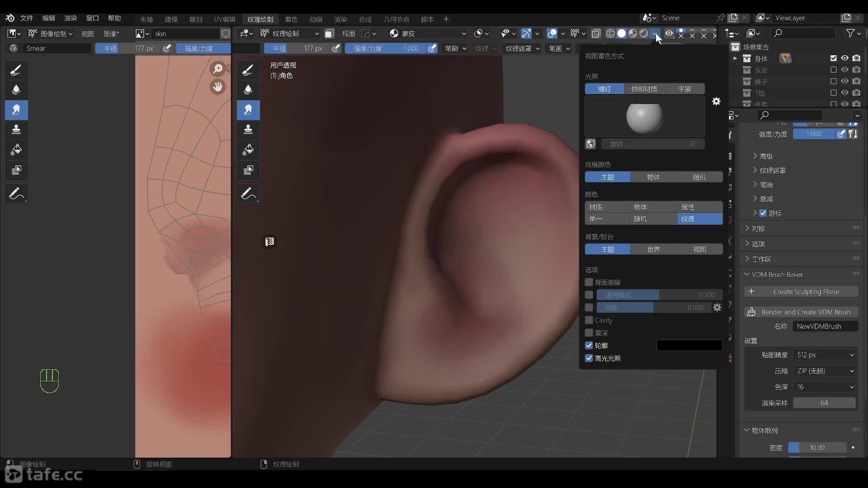Open the ZIP compression dropdown
Viewport: 868px width, 488px height.
click(x=825, y=371)
